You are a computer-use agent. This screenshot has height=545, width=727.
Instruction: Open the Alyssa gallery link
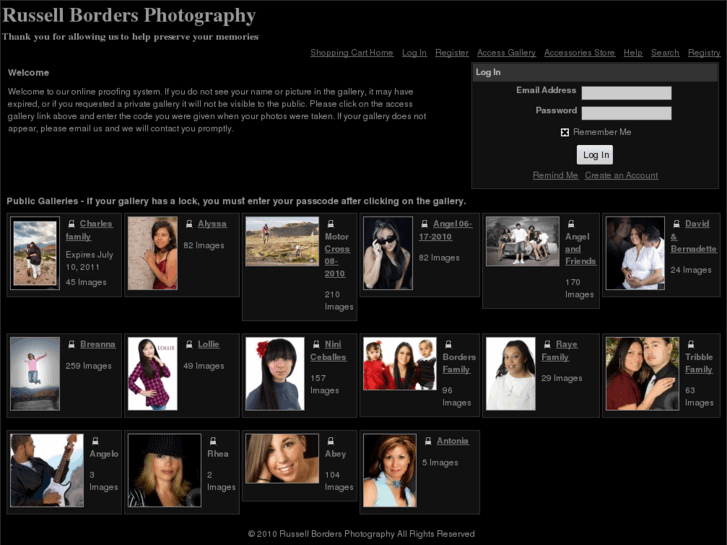212,224
